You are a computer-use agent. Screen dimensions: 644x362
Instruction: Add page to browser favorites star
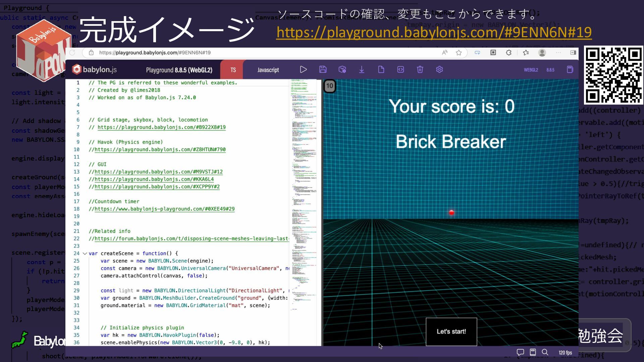pos(459,53)
